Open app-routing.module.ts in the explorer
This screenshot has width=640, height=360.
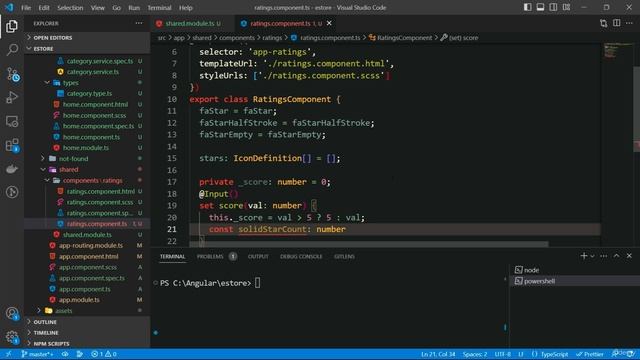point(91,245)
